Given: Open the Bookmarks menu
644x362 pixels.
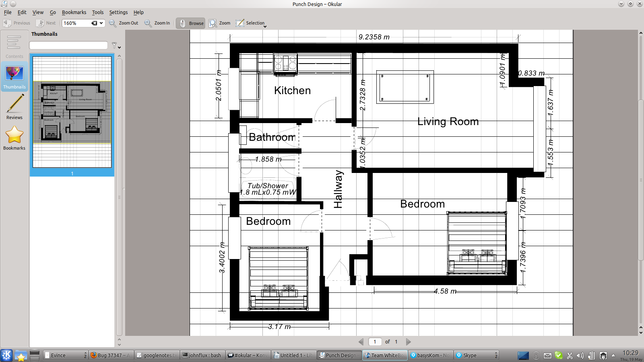Looking at the screenshot, I should click(x=74, y=12).
